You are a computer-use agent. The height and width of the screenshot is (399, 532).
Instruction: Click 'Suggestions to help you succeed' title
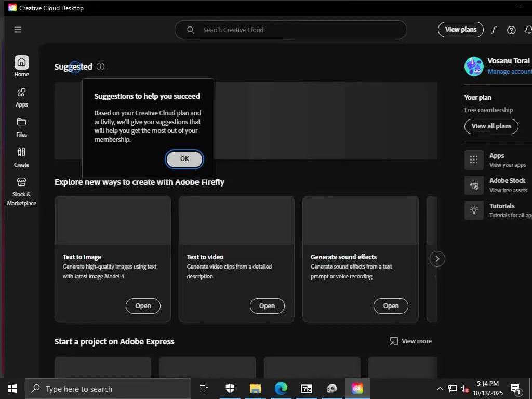[147, 96]
